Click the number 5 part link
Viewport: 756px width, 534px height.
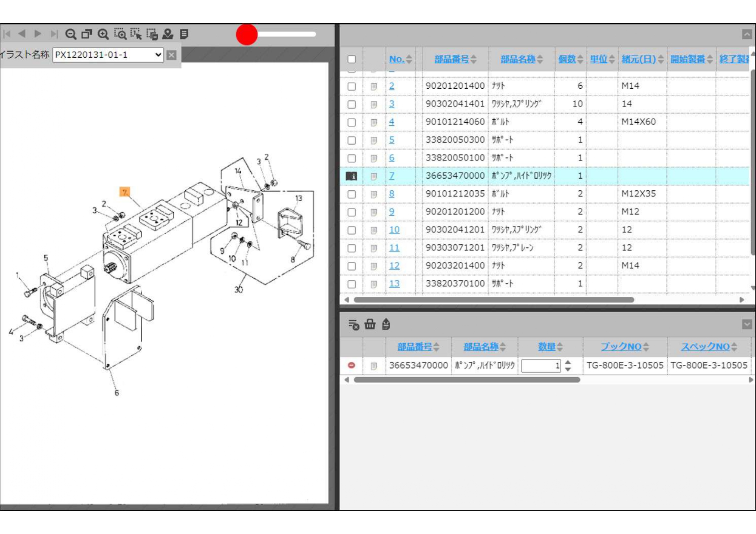click(392, 140)
